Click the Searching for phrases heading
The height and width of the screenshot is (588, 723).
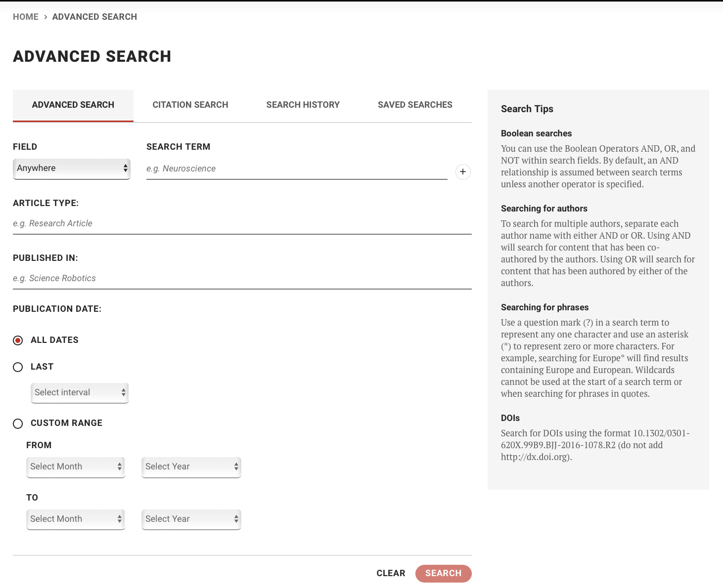pos(545,307)
